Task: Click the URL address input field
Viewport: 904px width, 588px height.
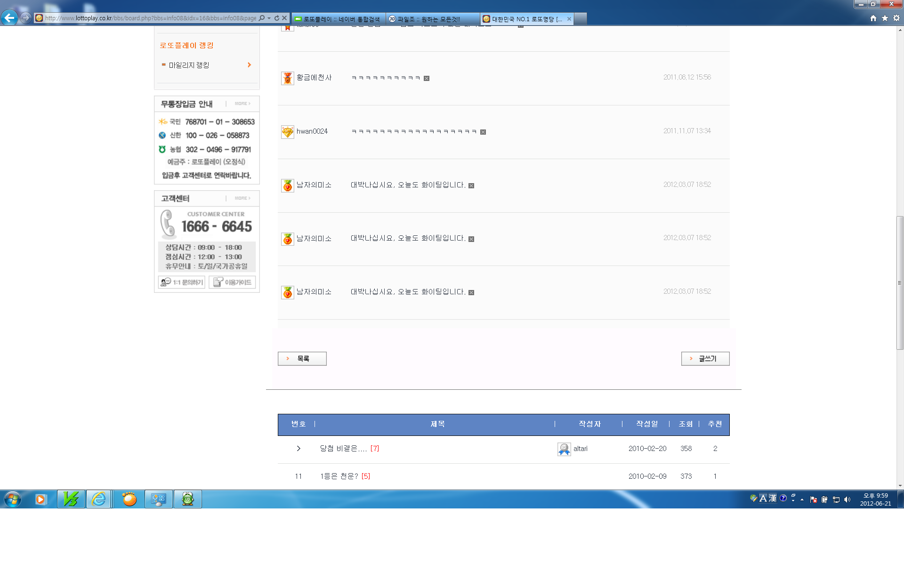Action: (151, 18)
